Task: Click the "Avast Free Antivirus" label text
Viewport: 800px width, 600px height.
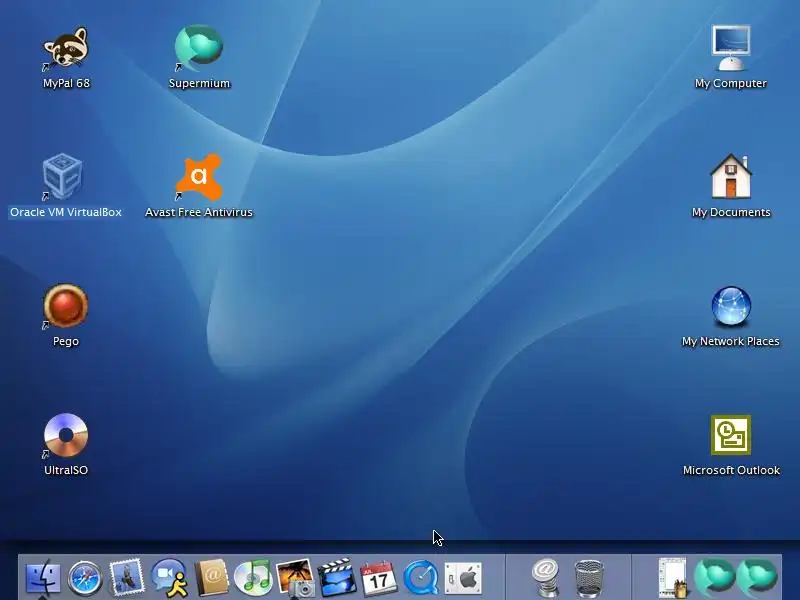Action: point(199,212)
